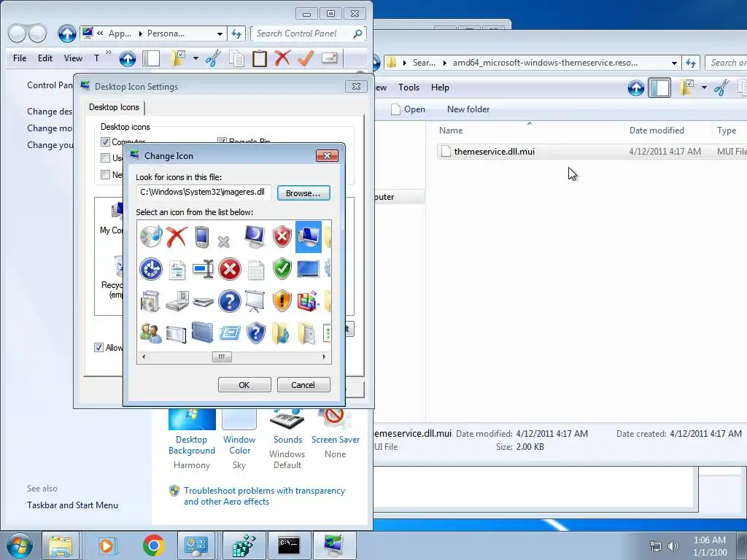Expand dropdown arrow beside folder icon in Control Panel toolbar

coord(196,58)
